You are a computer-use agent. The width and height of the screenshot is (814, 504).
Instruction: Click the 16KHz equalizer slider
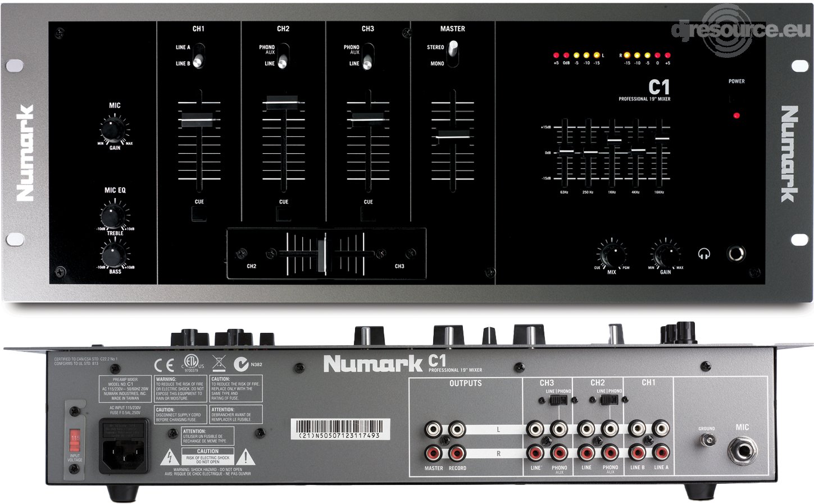pyautogui.click(x=662, y=138)
